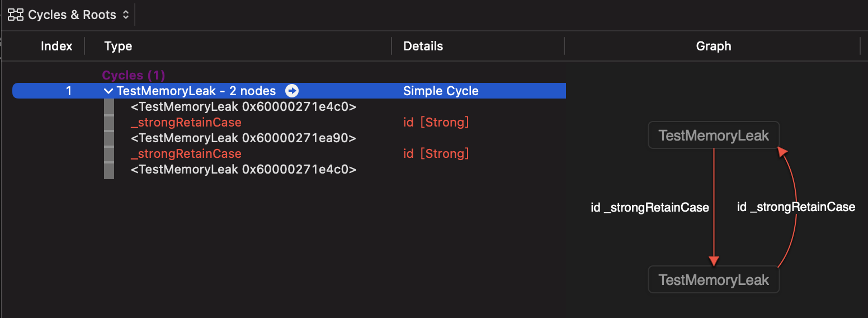868x318 pixels.
Task: Select the Simple Cycle details cell
Action: point(441,91)
